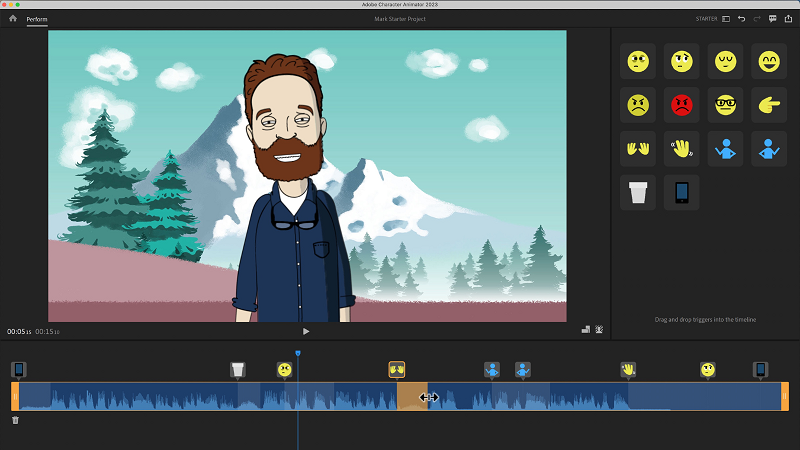Toggle the workspace layout panel icon
The width and height of the screenshot is (800, 450).
coord(726,19)
